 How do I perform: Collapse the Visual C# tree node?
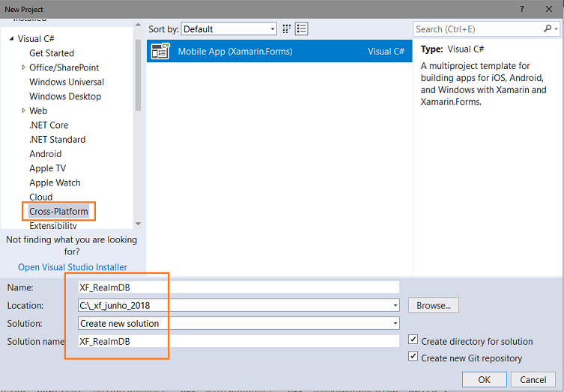click(11, 38)
